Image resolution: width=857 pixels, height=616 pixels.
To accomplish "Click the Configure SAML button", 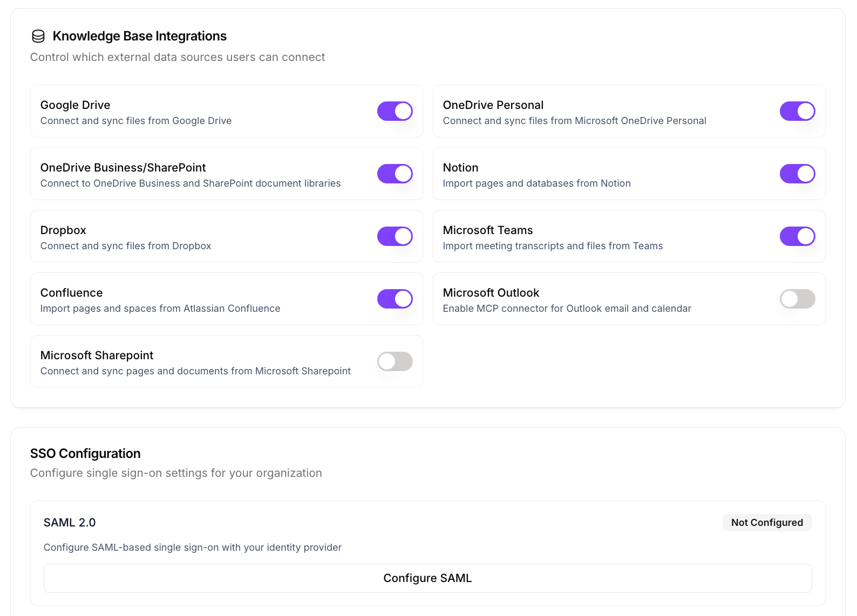I will click(x=427, y=578).
